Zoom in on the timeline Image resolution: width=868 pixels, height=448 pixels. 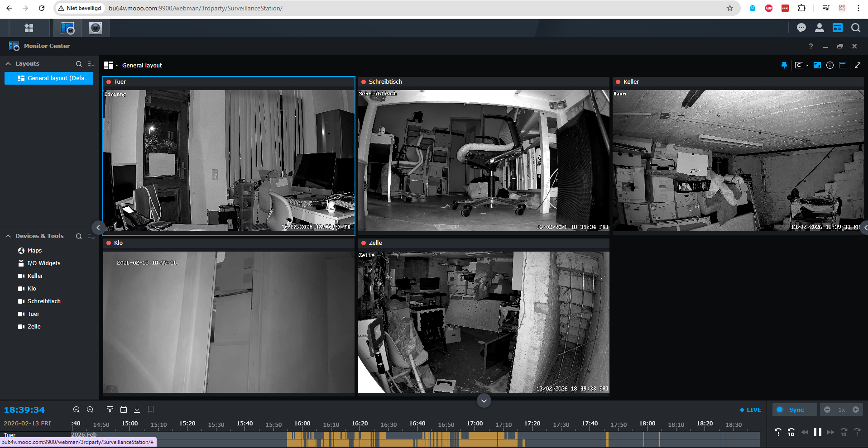90,410
